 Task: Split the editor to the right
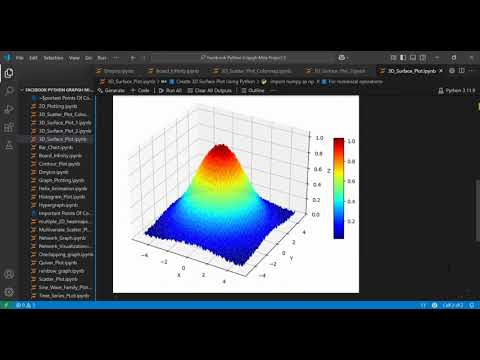tap(462, 71)
